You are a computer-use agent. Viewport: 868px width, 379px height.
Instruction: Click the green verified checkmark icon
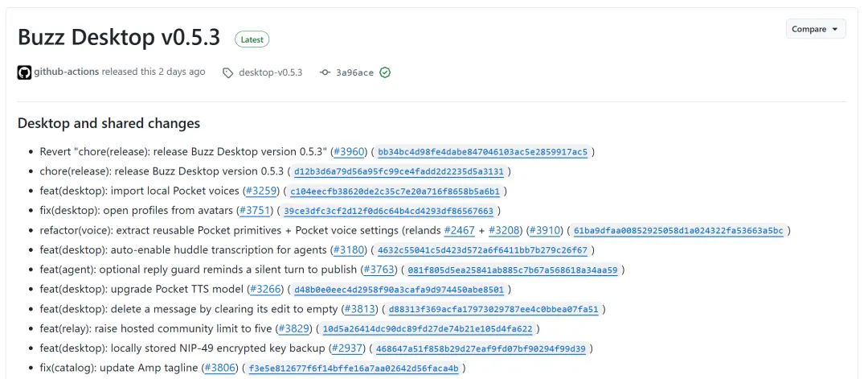click(x=385, y=72)
